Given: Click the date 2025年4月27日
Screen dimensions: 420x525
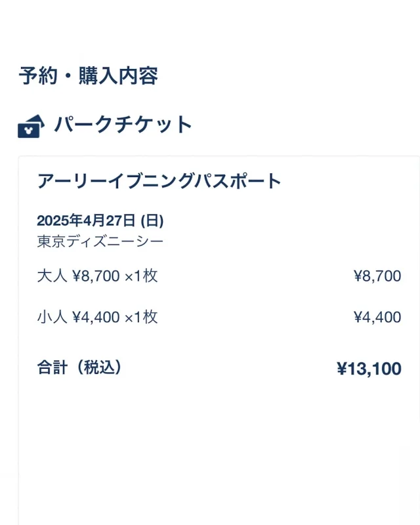Looking at the screenshot, I should [x=87, y=220].
